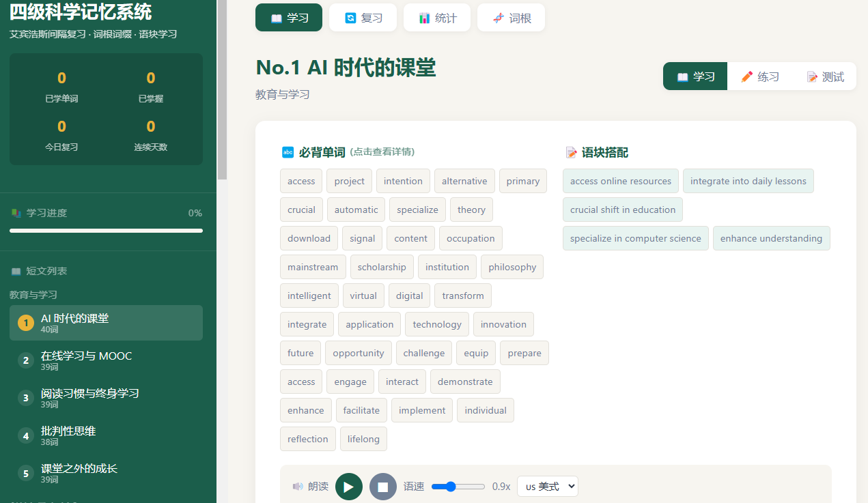Click the books icon beside 学习进度
Image resolution: width=868 pixels, height=503 pixels.
point(16,213)
